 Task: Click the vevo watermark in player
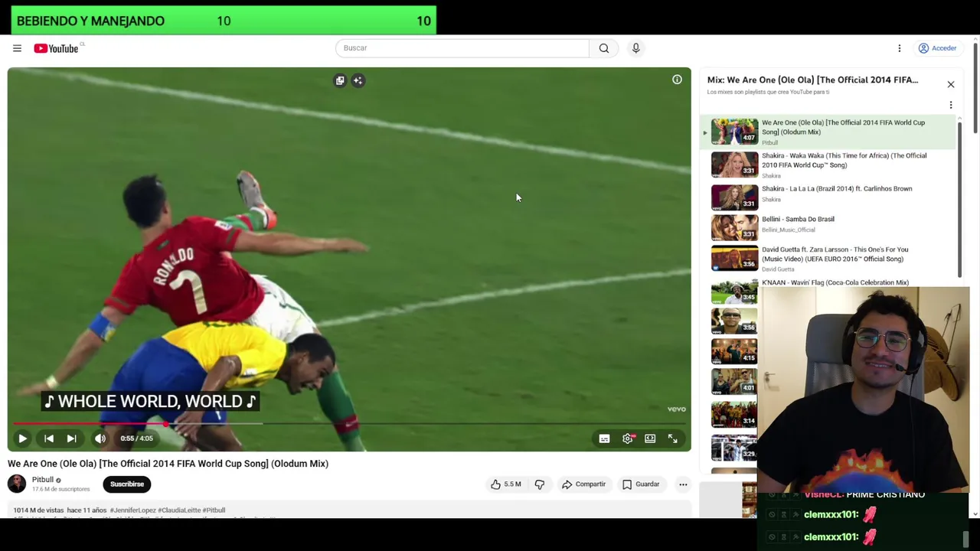tap(676, 409)
